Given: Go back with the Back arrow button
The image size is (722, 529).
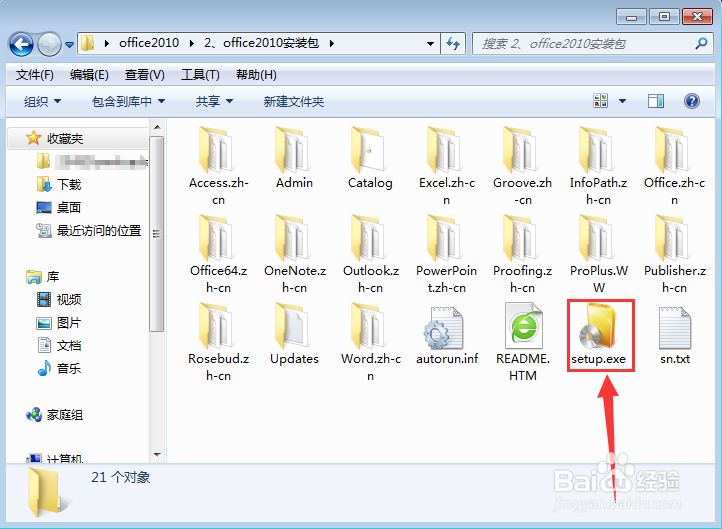Looking at the screenshot, I should coord(21,45).
